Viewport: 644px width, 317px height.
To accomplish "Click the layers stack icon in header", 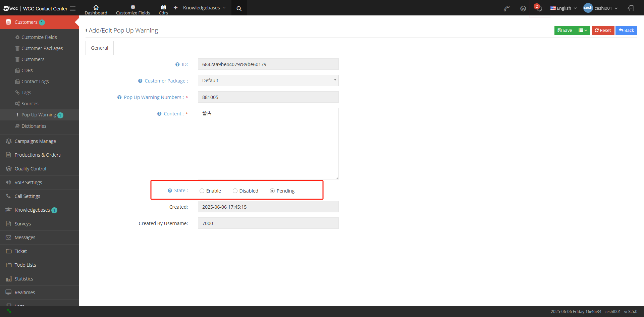I will pyautogui.click(x=523, y=8).
